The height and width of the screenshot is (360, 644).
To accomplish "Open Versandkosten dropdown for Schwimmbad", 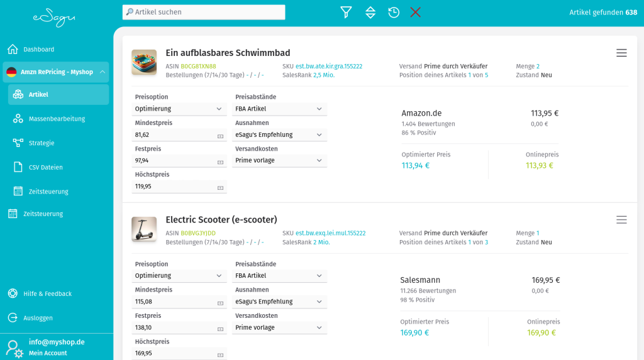I will click(279, 160).
